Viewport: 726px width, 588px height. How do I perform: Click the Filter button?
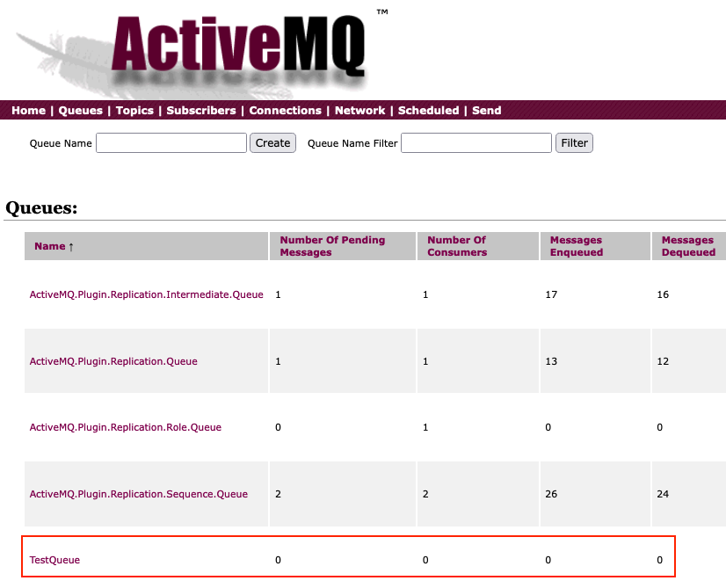(x=574, y=142)
